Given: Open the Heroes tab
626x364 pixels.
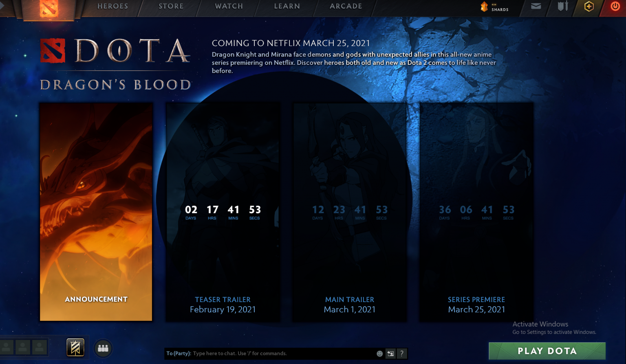Looking at the screenshot, I should (x=112, y=6).
